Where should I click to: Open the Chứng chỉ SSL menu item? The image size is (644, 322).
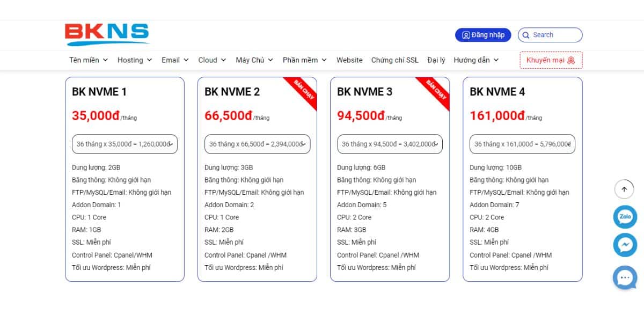(394, 60)
